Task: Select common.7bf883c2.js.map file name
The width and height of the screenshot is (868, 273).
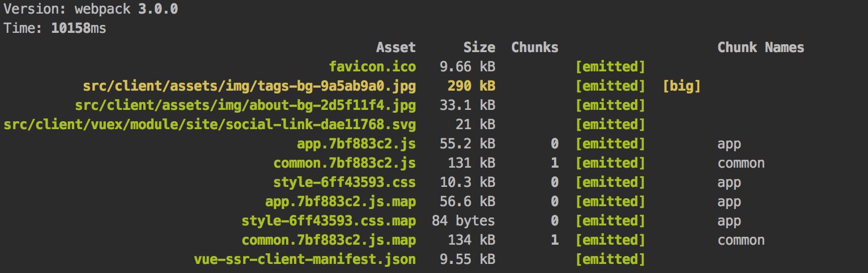Action: click(x=329, y=240)
